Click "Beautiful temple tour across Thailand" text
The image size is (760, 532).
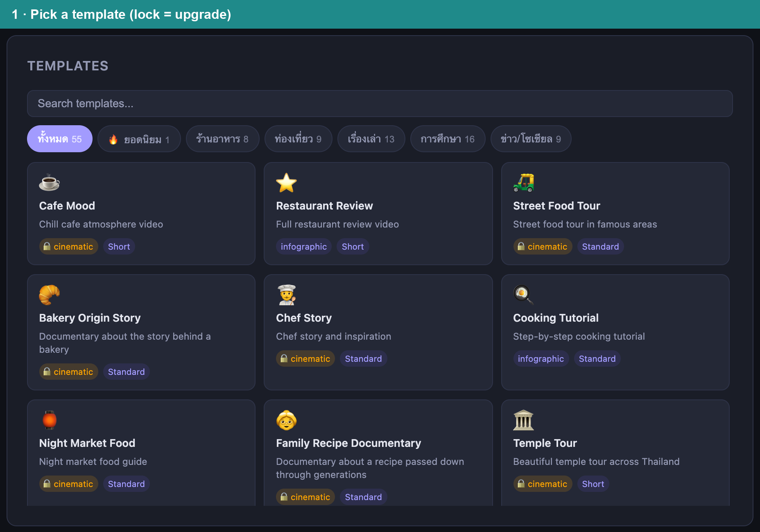click(596, 462)
